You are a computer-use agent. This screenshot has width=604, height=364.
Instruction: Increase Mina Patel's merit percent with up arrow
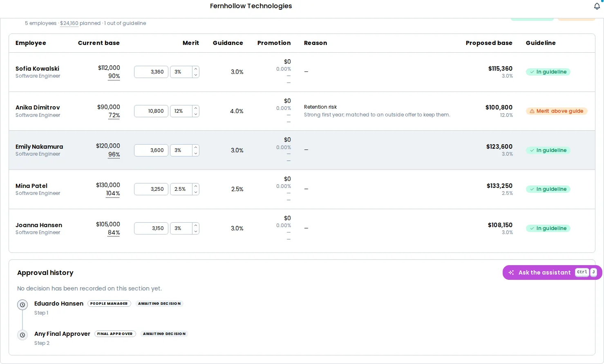(196, 186)
